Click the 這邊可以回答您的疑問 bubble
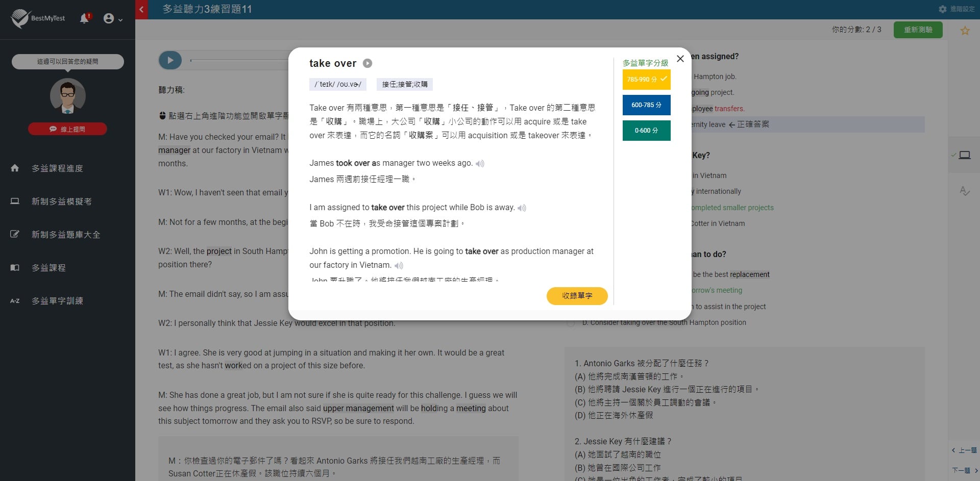This screenshot has width=980, height=481. pos(68,61)
